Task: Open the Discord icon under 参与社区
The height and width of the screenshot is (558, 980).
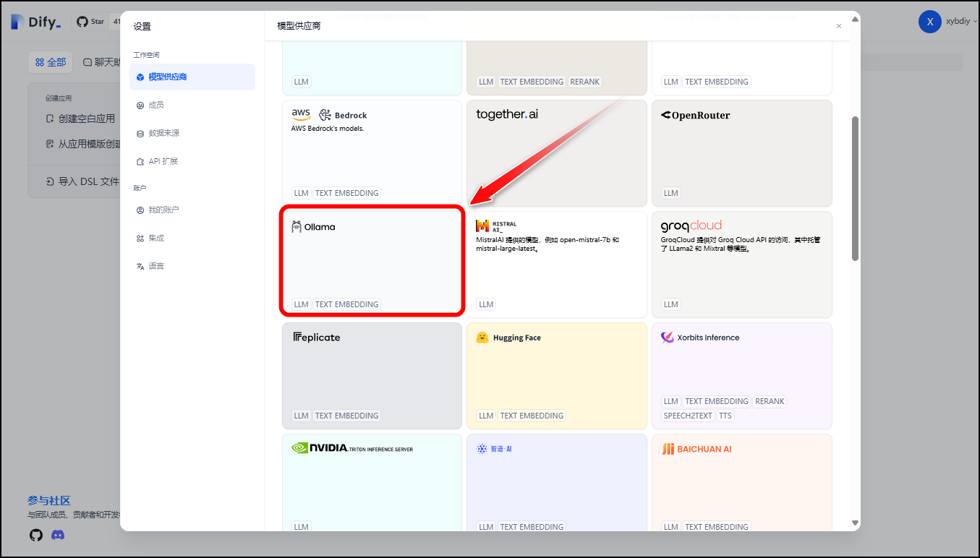Action: (x=58, y=535)
